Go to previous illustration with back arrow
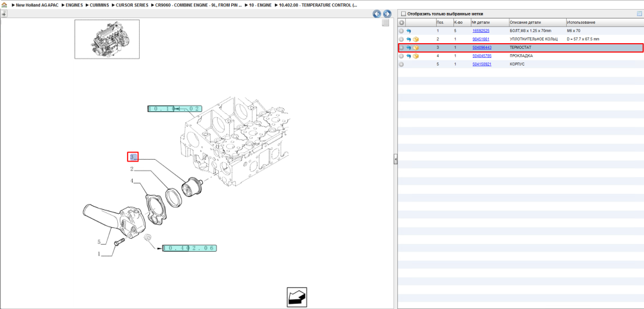The width and height of the screenshot is (644, 309). tap(377, 14)
